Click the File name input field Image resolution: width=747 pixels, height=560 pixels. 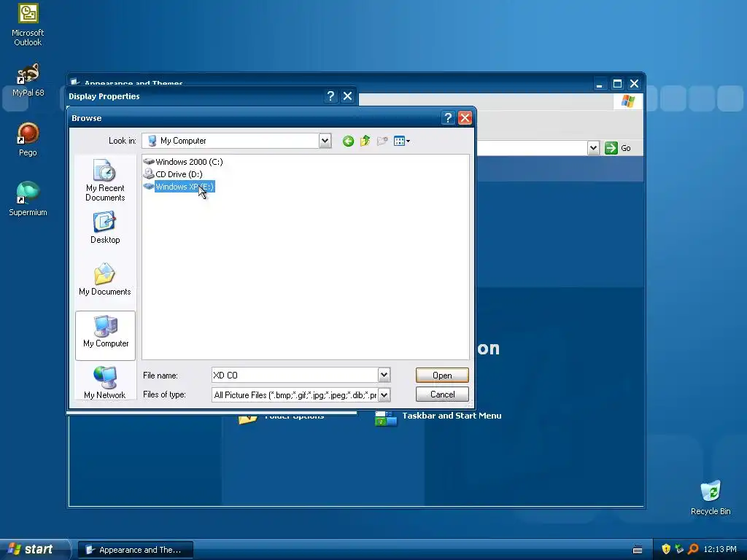point(295,376)
